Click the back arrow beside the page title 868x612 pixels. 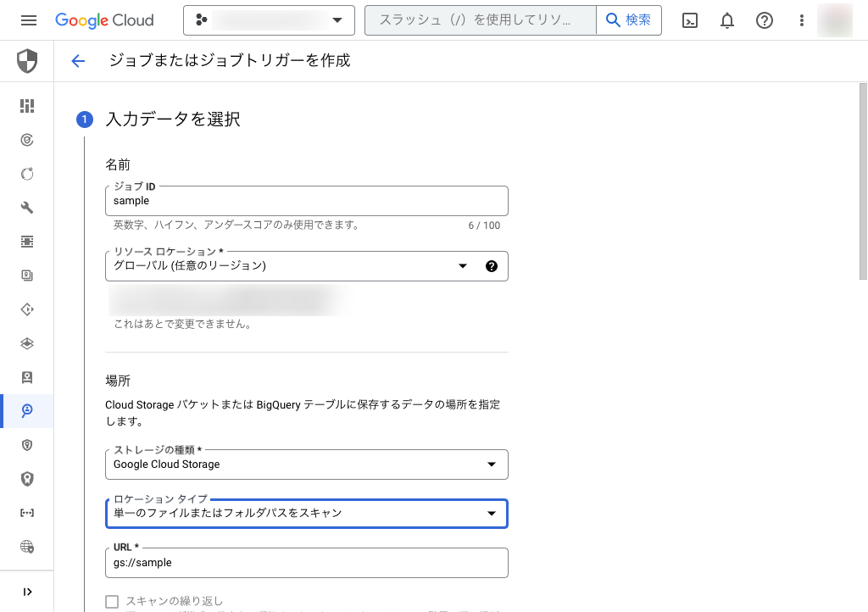point(77,61)
